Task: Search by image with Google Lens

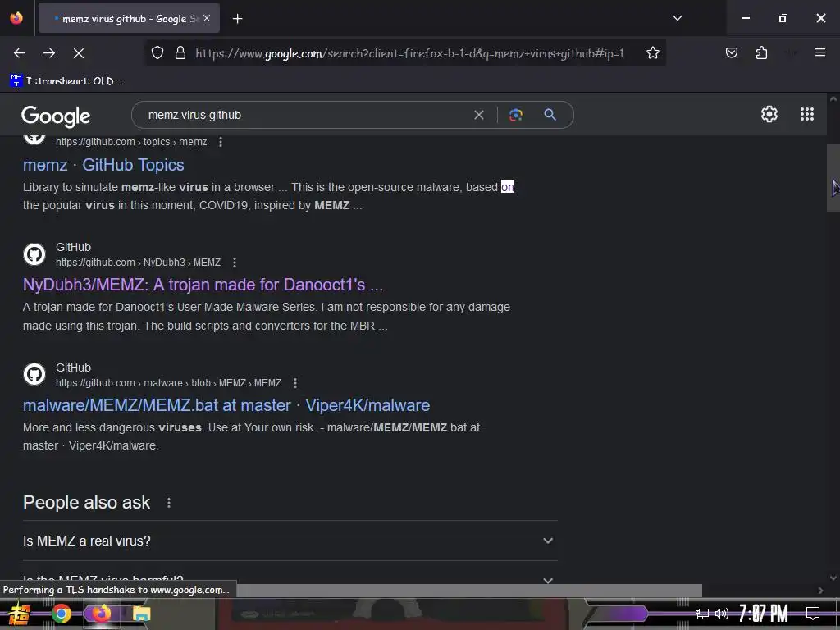Action: click(516, 115)
